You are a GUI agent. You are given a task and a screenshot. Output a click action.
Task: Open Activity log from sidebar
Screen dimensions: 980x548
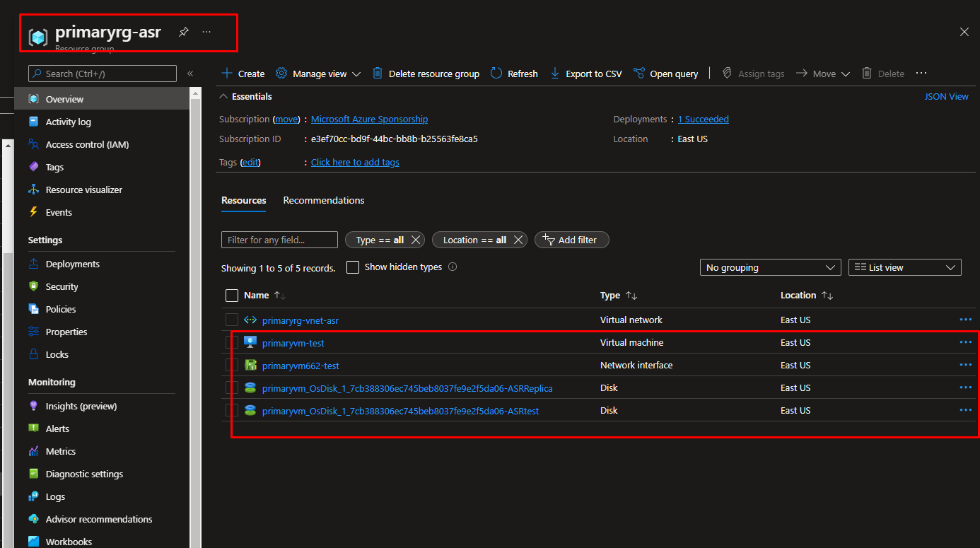pos(68,122)
